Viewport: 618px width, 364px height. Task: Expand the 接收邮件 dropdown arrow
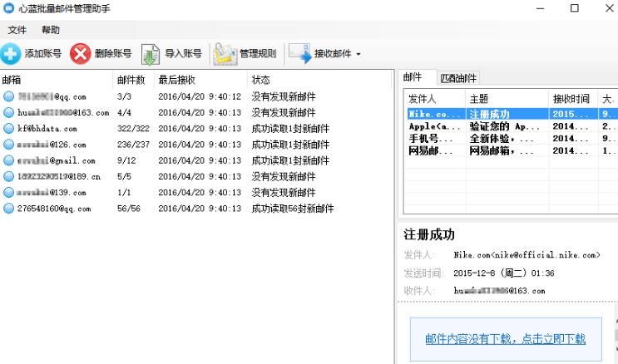pyautogui.click(x=358, y=55)
